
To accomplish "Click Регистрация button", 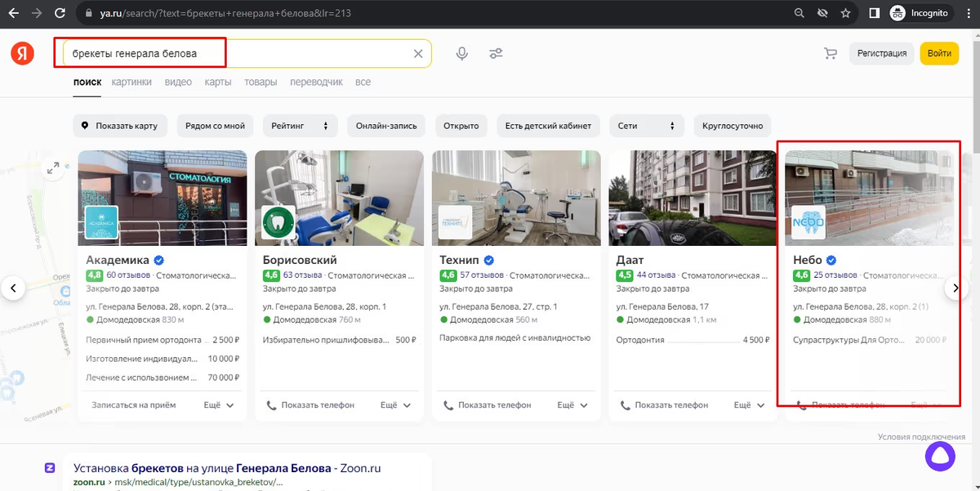I will [x=882, y=54].
